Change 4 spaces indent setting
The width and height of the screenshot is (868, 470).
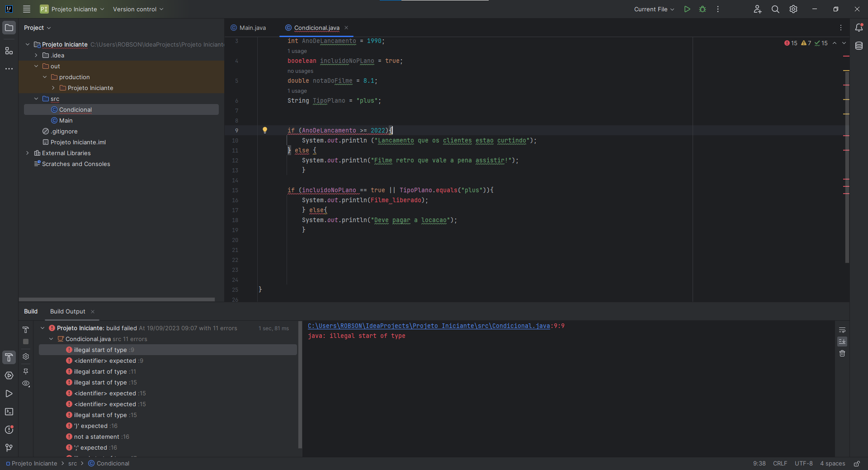click(832, 464)
